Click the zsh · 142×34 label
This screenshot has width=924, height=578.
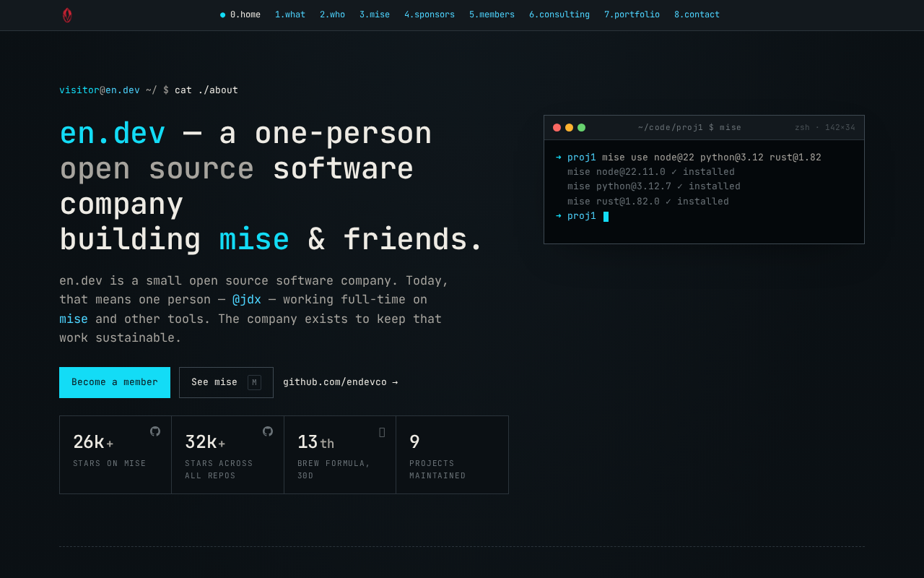click(825, 128)
